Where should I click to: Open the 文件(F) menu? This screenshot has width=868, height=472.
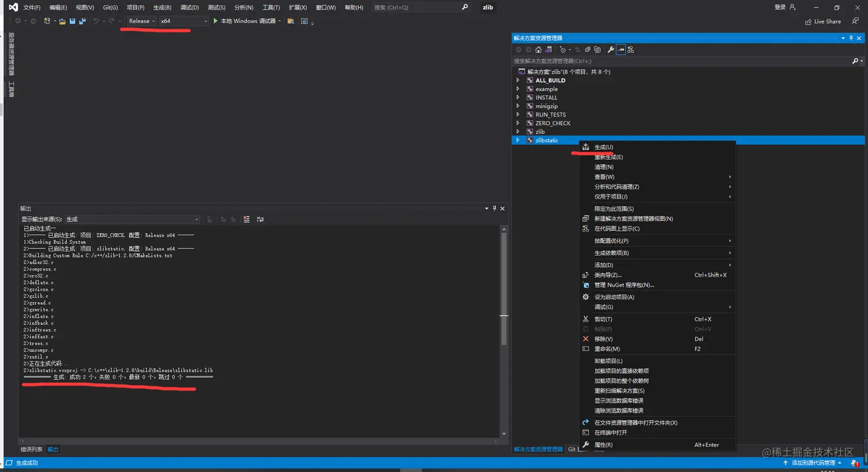pos(32,7)
